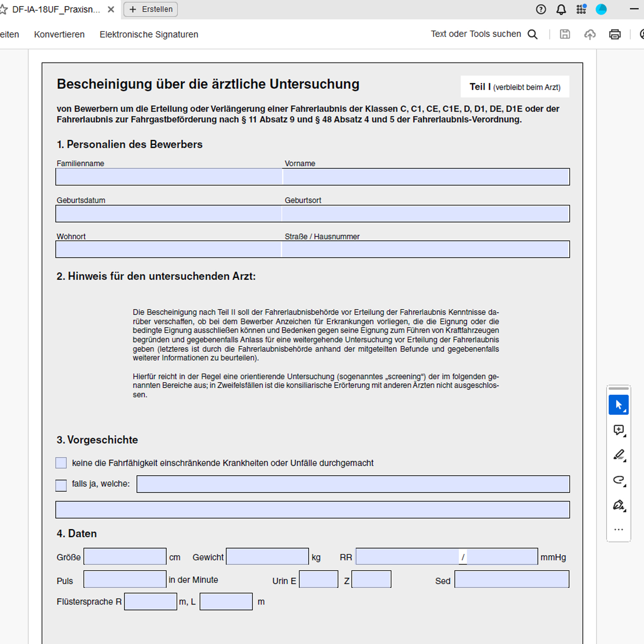
Task: Select the add comment tool
Action: coord(619,430)
